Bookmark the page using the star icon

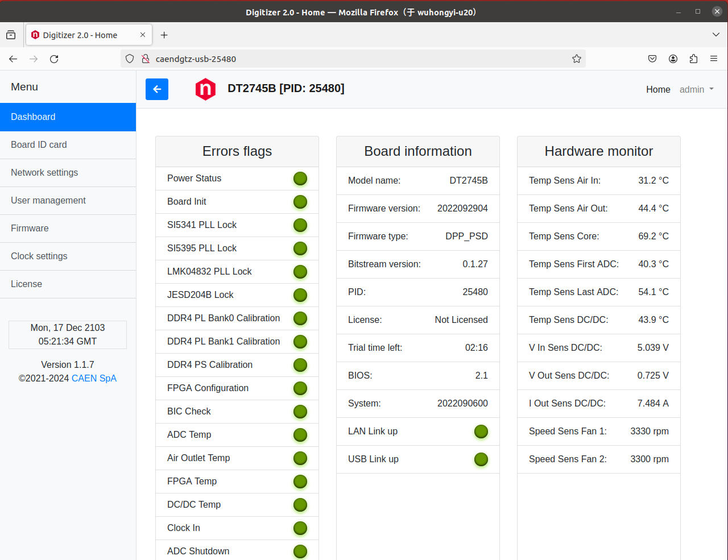click(x=577, y=59)
